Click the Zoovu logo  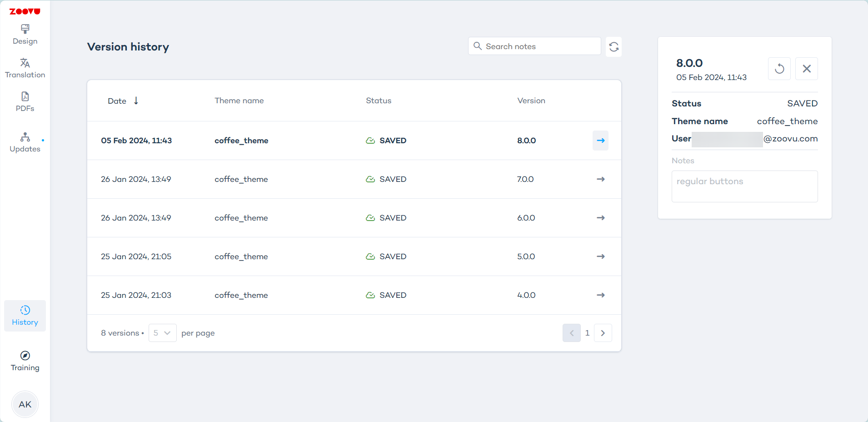click(25, 11)
